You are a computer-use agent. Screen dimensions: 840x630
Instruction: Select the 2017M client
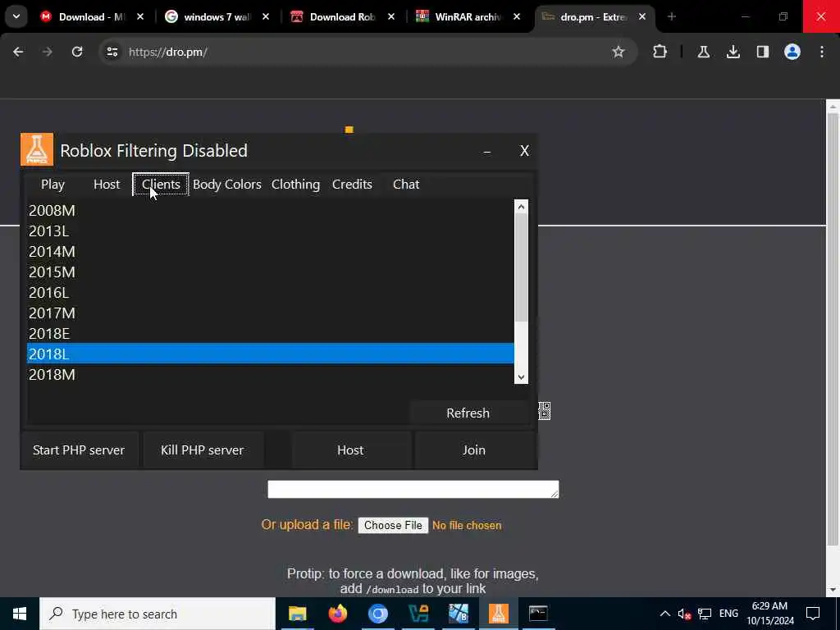click(271, 313)
